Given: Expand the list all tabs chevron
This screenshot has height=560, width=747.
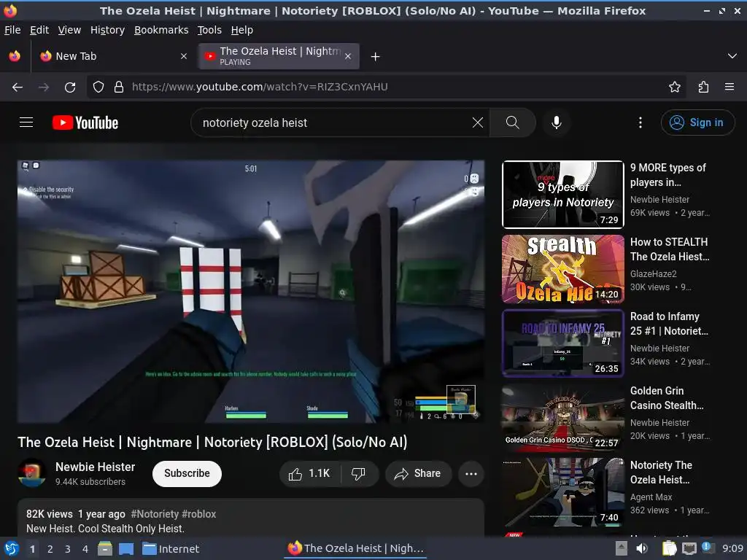Looking at the screenshot, I should pos(732,56).
